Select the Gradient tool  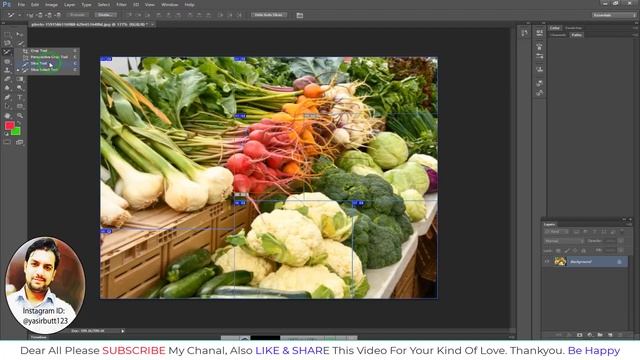[x=20, y=79]
